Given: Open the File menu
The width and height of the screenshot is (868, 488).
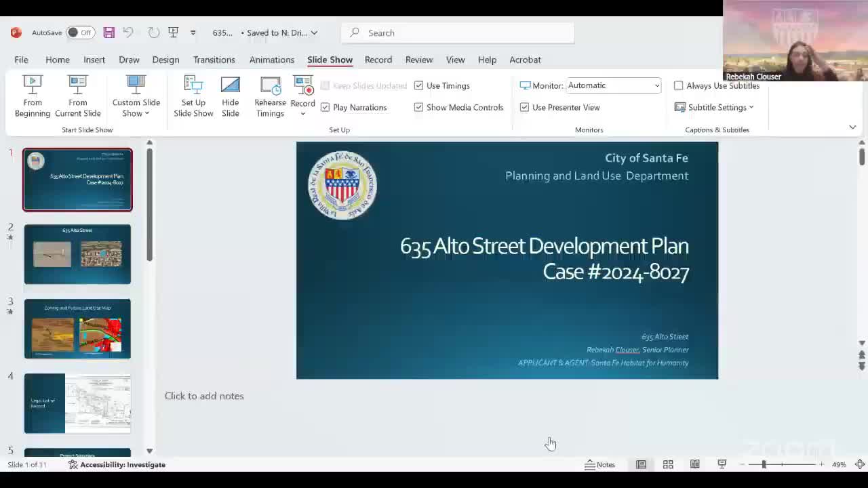Looking at the screenshot, I should [21, 60].
